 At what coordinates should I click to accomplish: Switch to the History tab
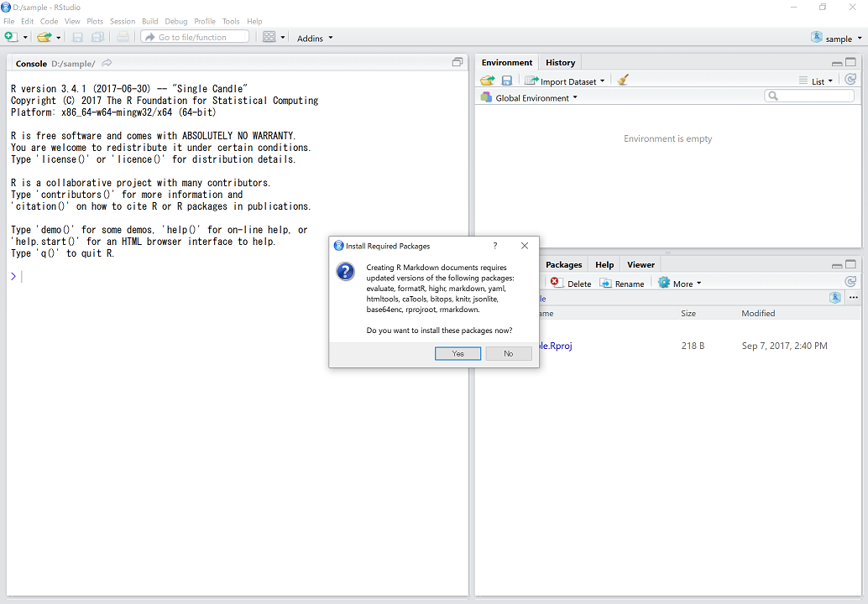tap(561, 63)
